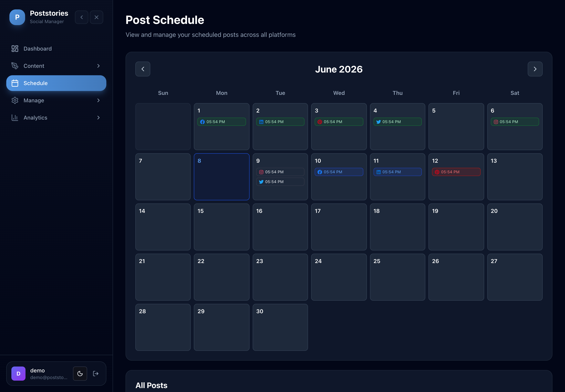Select the June 20 calendar cell
The width and height of the screenshot is (565, 392).
pos(515,227)
